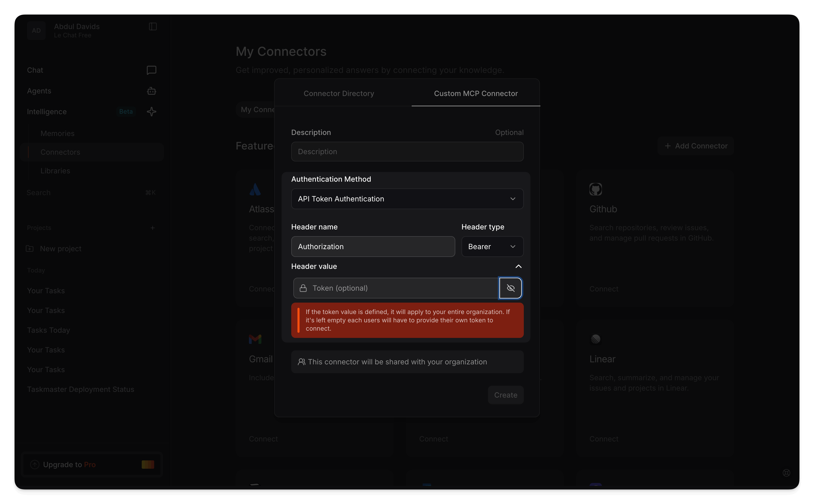Click the lock icon in token field
This screenshot has width=814, height=504.
(x=303, y=288)
